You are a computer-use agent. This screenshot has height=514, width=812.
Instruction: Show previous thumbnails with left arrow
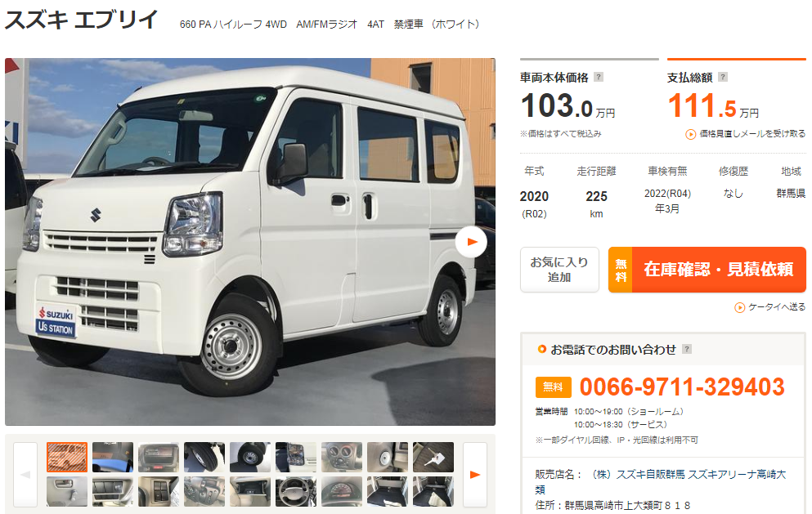pyautogui.click(x=25, y=474)
